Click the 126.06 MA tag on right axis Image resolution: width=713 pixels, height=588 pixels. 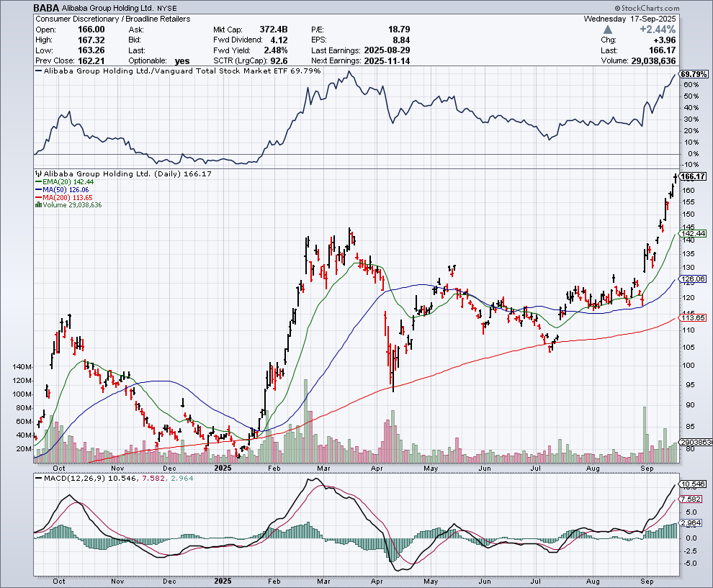693,279
